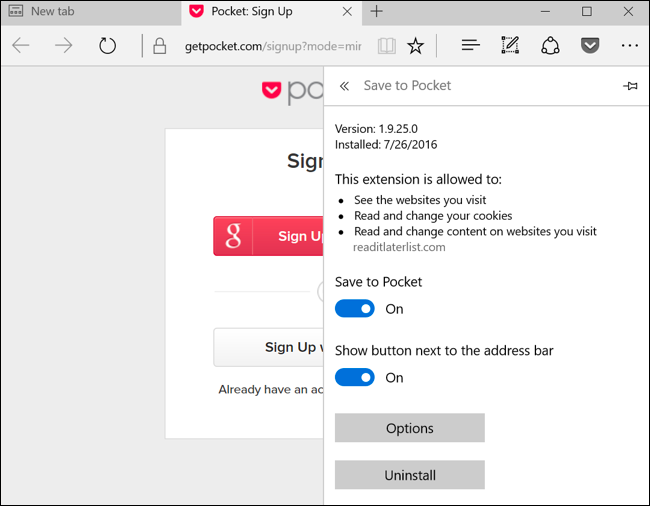This screenshot has width=650, height=506.
Task: Click the Version: 1.9.25.0 text
Action: coord(376,129)
